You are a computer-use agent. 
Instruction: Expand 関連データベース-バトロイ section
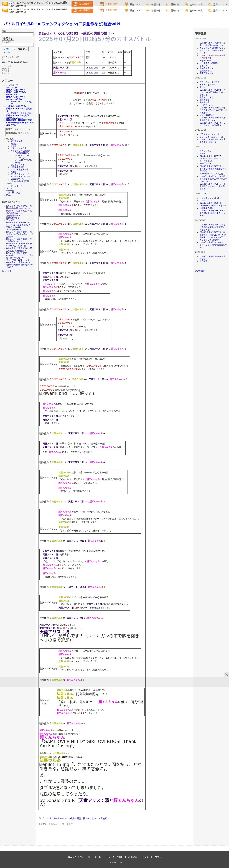[x=3, y=130]
